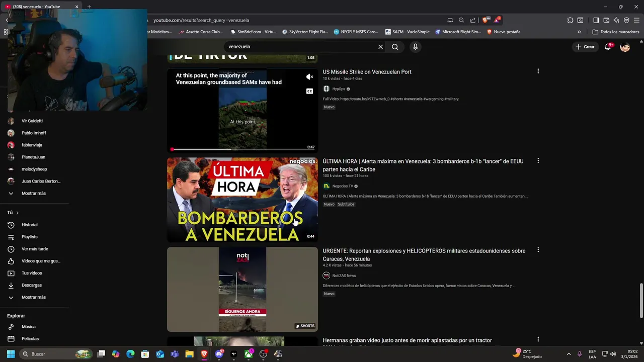Open Ver más tarde in the sidebar
Screen dimensions: 644x362
[34, 249]
